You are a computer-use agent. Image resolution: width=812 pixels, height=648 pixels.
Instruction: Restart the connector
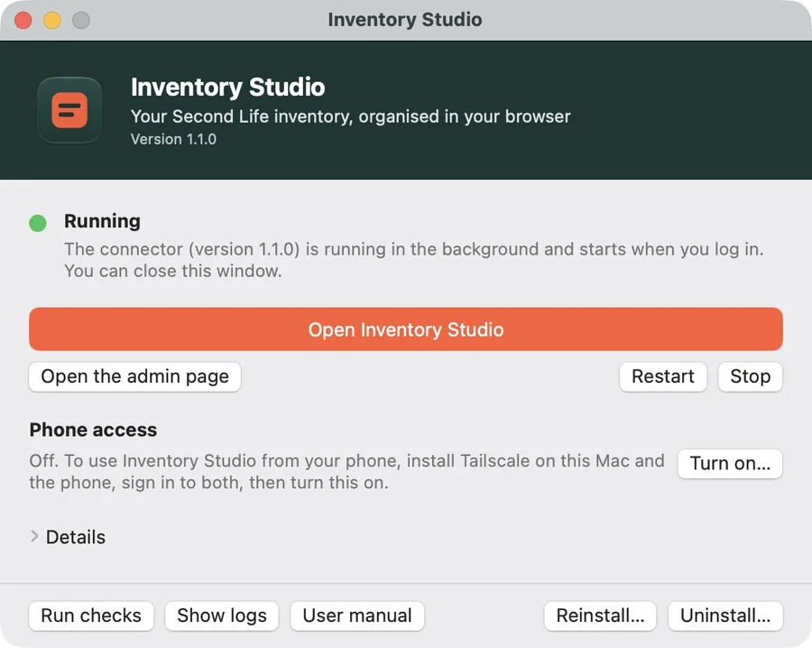click(x=663, y=376)
